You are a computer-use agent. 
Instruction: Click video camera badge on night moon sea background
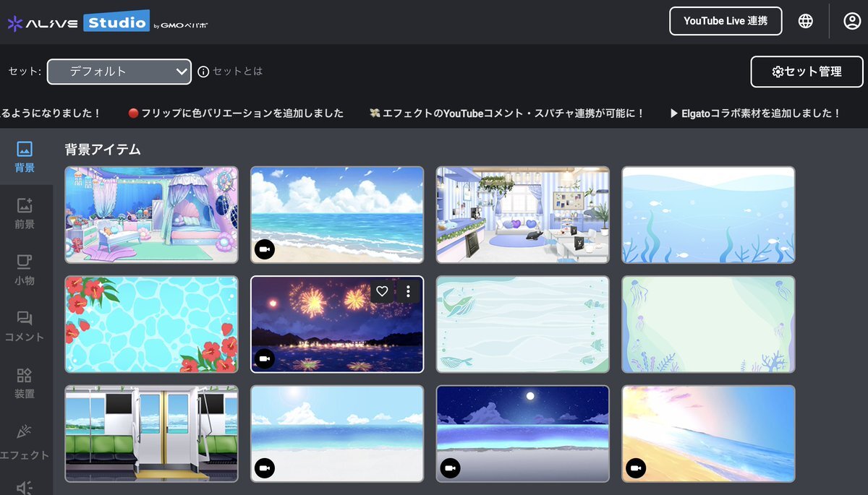[x=450, y=468]
